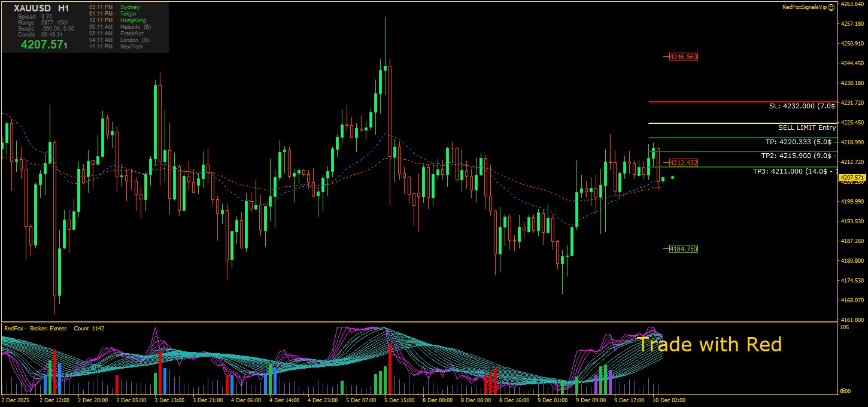
Task: Select the 4184.750 green price tag
Action: [684, 248]
